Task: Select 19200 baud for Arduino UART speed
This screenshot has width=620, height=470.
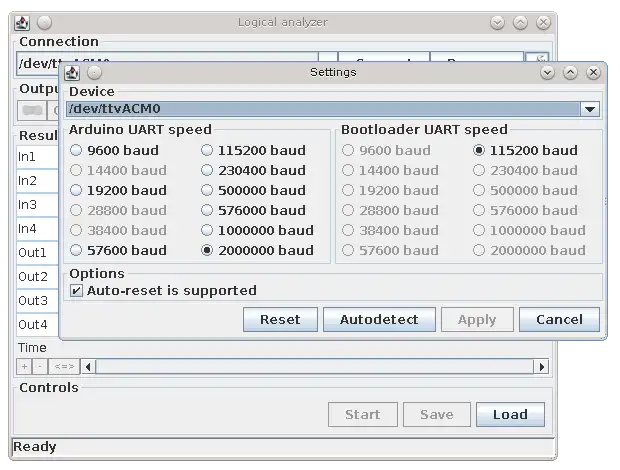Action: coord(118,191)
